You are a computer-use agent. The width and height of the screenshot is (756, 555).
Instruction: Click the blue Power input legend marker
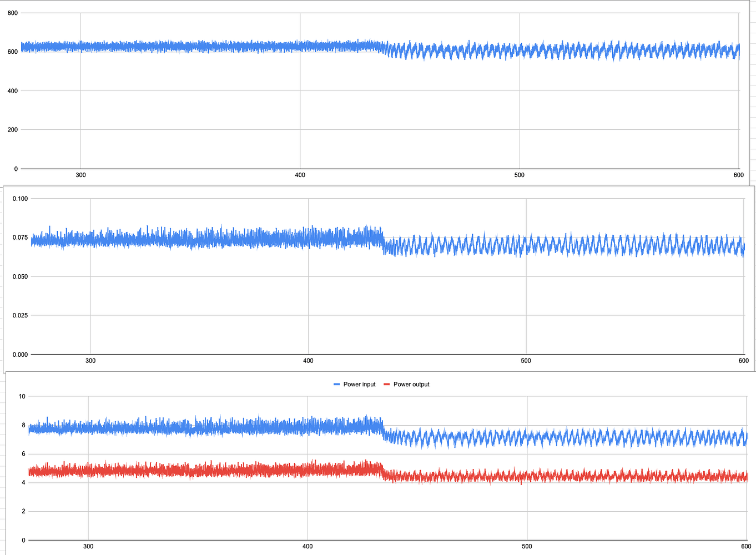coord(336,384)
